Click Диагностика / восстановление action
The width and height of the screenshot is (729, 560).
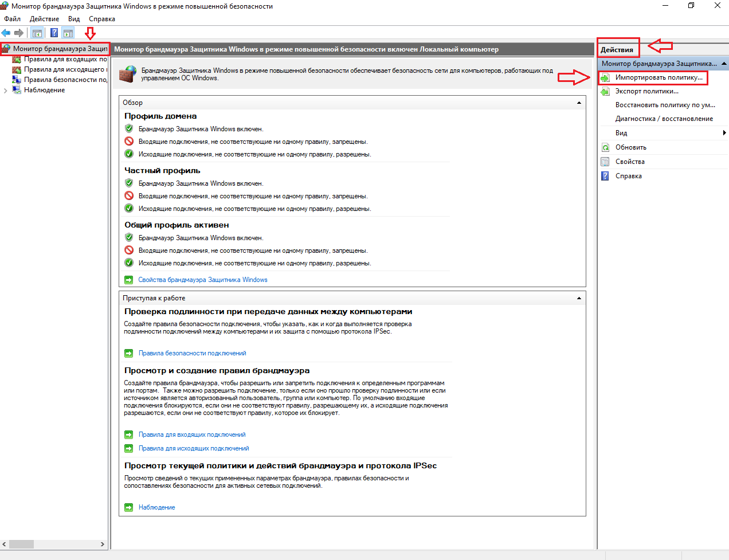(x=664, y=119)
